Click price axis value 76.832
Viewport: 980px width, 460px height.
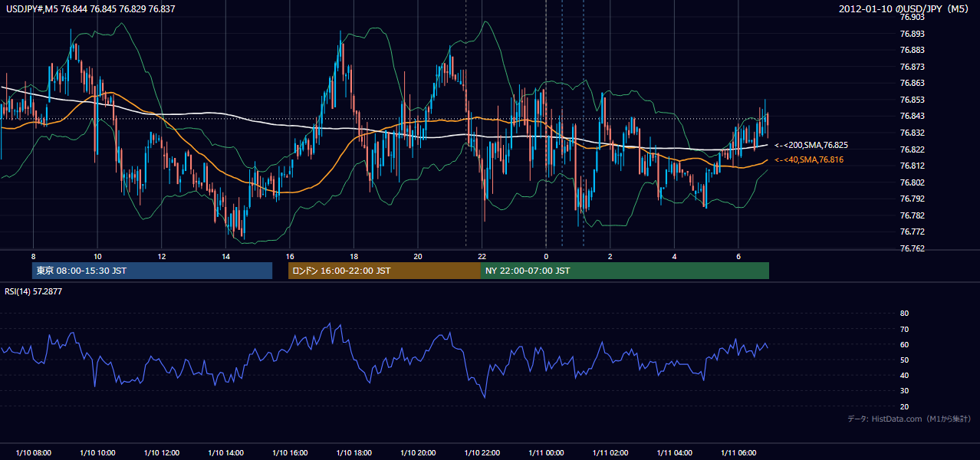pyautogui.click(x=912, y=133)
